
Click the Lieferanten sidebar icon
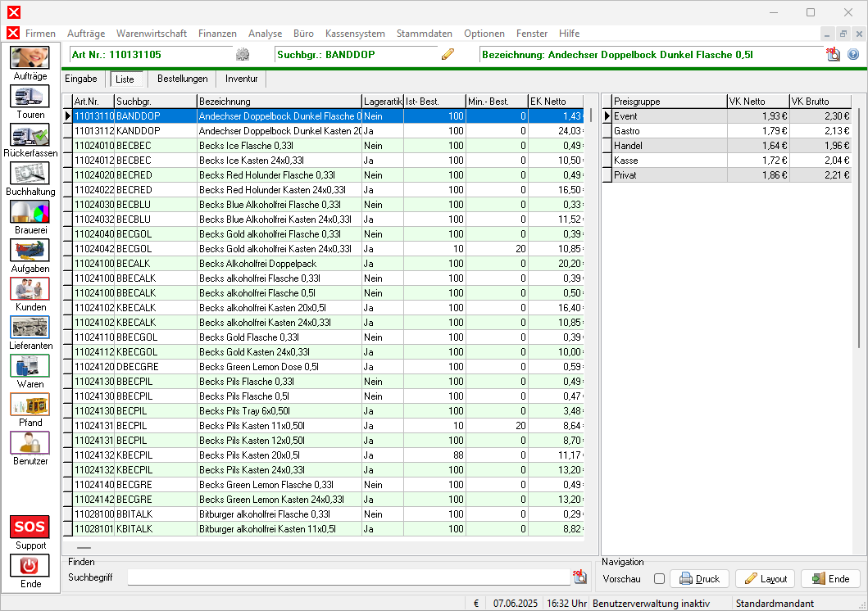click(30, 328)
